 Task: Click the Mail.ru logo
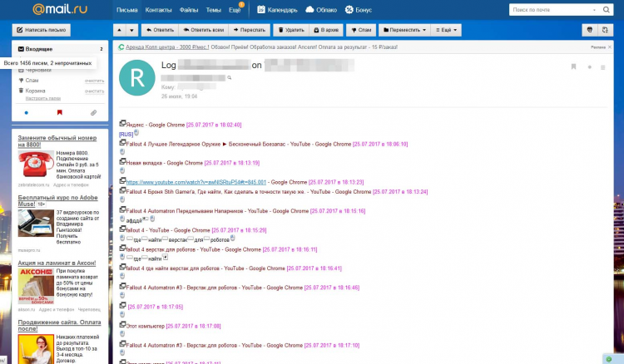[60, 9]
